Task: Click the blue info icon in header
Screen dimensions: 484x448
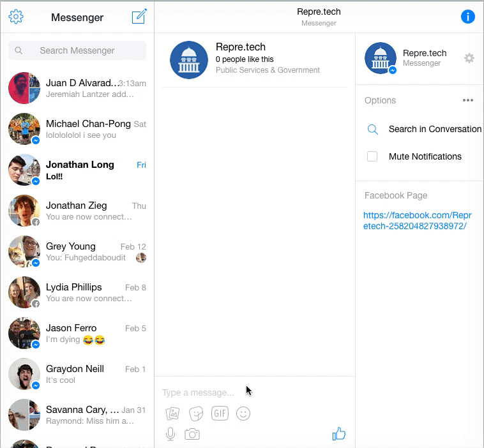Action: pos(467,17)
